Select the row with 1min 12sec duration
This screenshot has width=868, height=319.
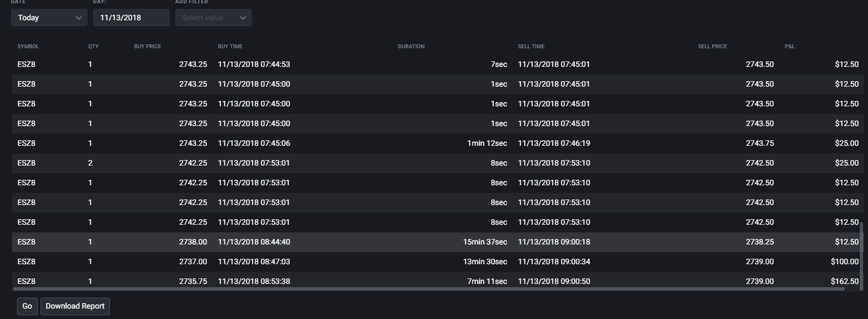click(x=436, y=143)
